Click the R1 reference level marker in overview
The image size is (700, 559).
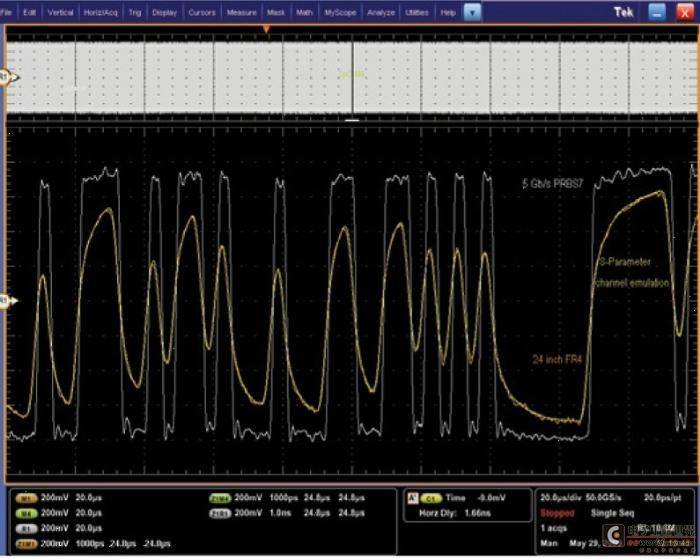click(8, 78)
